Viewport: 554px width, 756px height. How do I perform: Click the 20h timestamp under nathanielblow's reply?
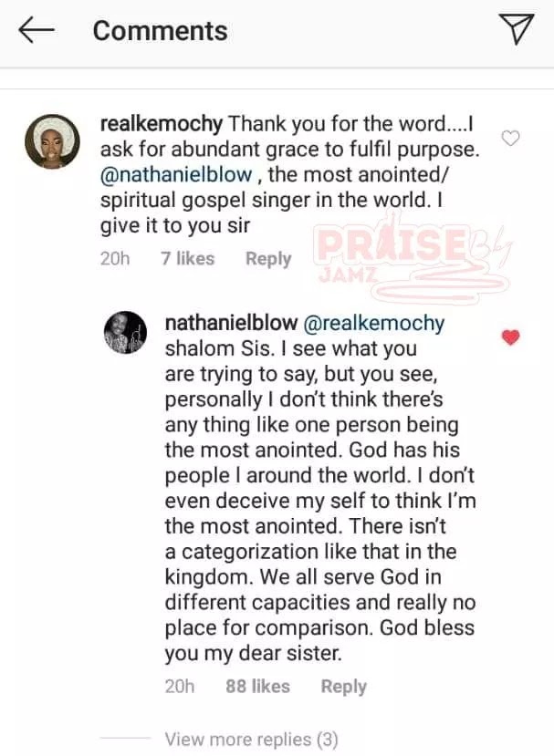180,687
